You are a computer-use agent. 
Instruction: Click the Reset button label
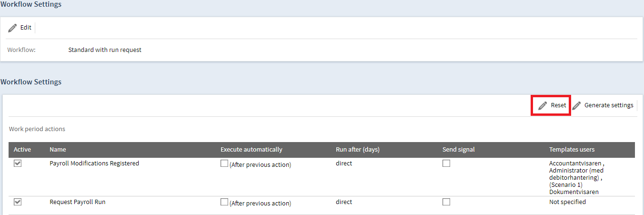pyautogui.click(x=558, y=105)
